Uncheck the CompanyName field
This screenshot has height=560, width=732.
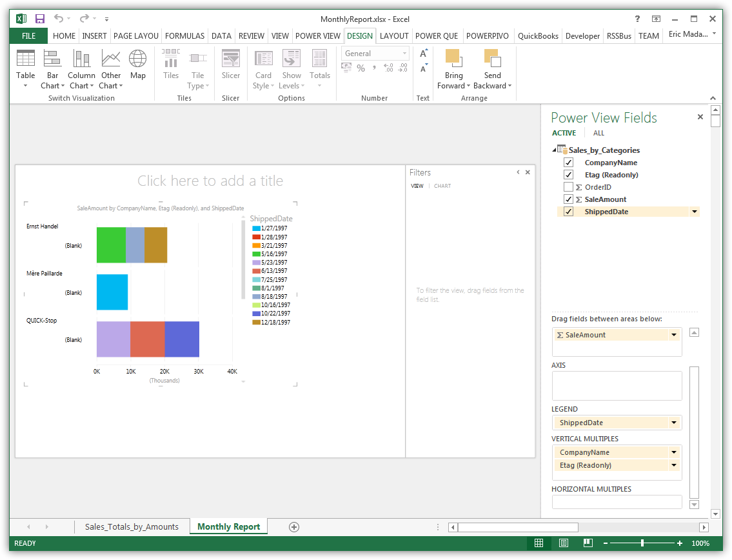tap(568, 162)
